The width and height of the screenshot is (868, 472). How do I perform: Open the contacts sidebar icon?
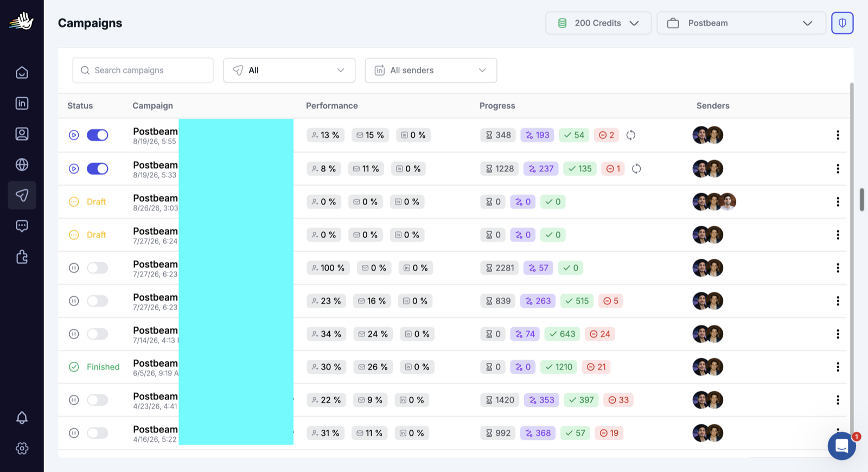22,134
